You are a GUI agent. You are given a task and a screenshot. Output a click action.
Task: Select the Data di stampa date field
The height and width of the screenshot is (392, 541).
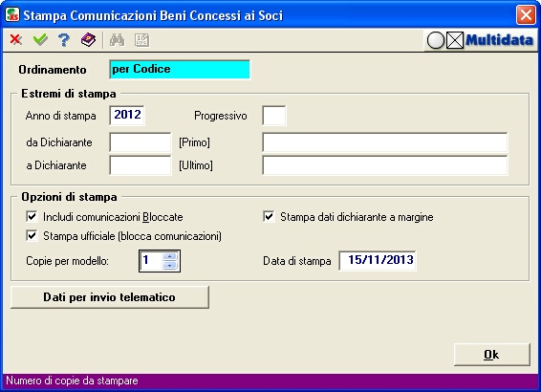click(378, 260)
